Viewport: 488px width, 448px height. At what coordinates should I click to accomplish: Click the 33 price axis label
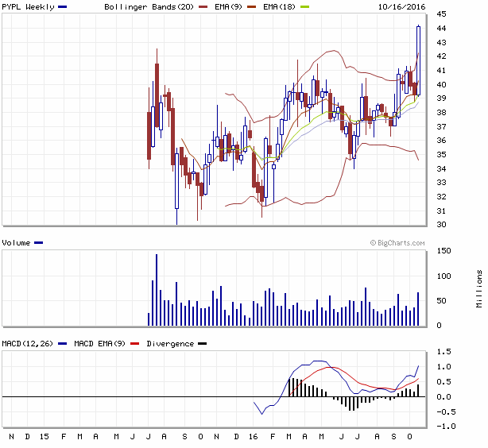point(441,183)
